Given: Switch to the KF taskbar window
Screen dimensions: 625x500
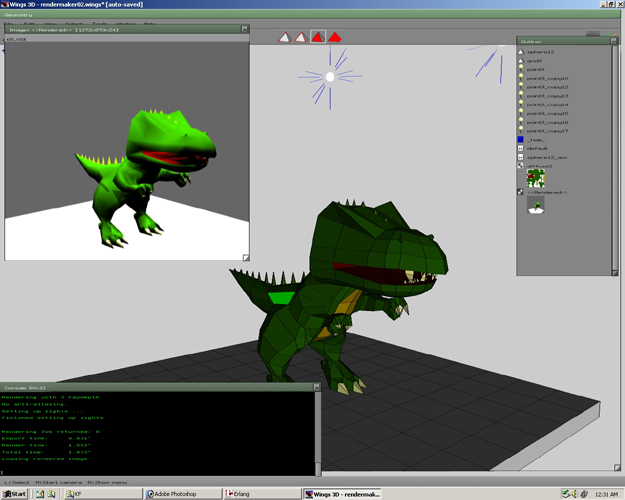Looking at the screenshot, I should pos(103,494).
